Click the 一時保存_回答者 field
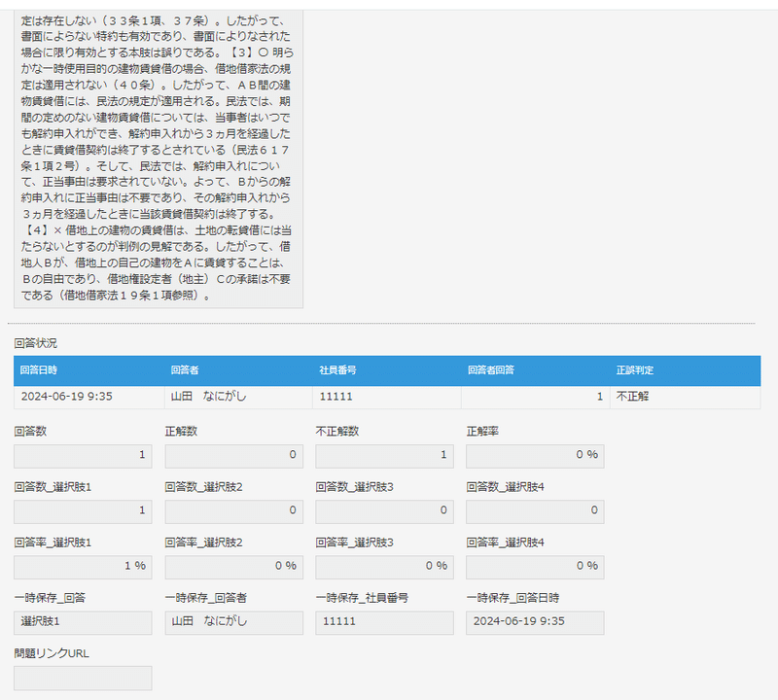Viewport: 778px width, 700px height. point(233,622)
